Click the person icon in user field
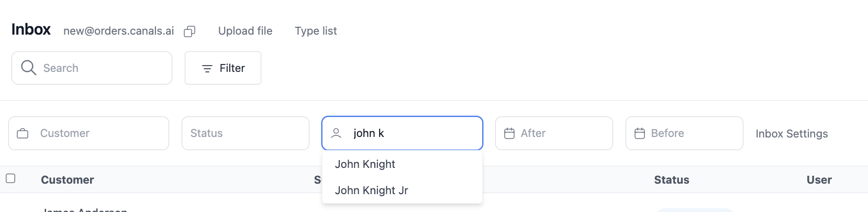 [x=337, y=133]
